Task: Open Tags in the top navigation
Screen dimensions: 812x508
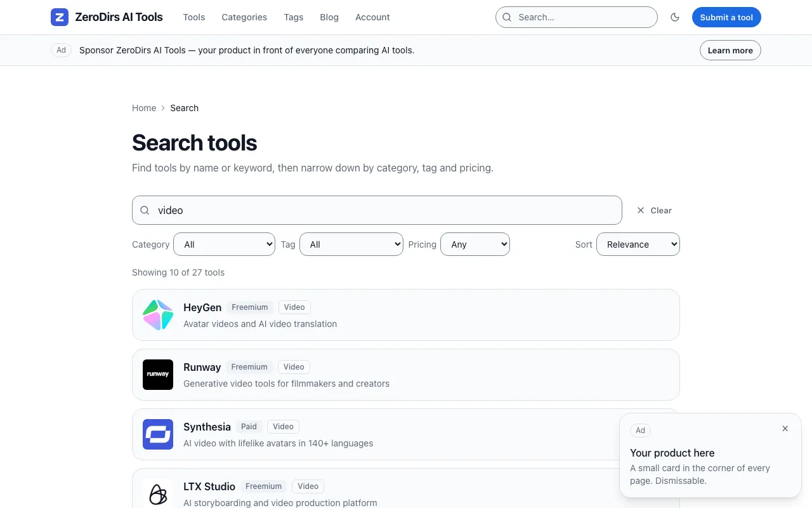Action: tap(294, 17)
